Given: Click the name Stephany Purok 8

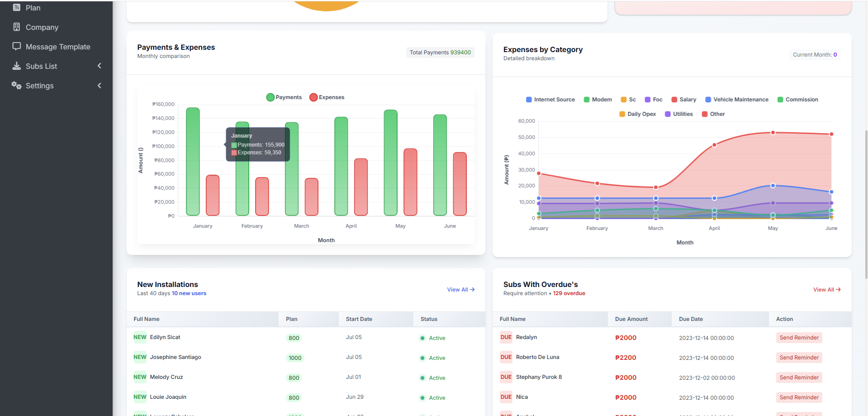Looking at the screenshot, I should pyautogui.click(x=539, y=377).
